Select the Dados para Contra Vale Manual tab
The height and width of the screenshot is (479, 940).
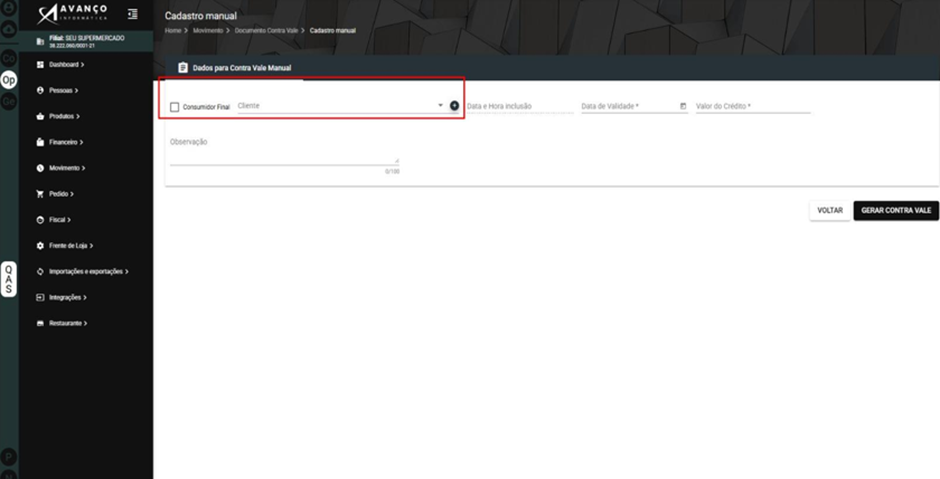point(234,68)
